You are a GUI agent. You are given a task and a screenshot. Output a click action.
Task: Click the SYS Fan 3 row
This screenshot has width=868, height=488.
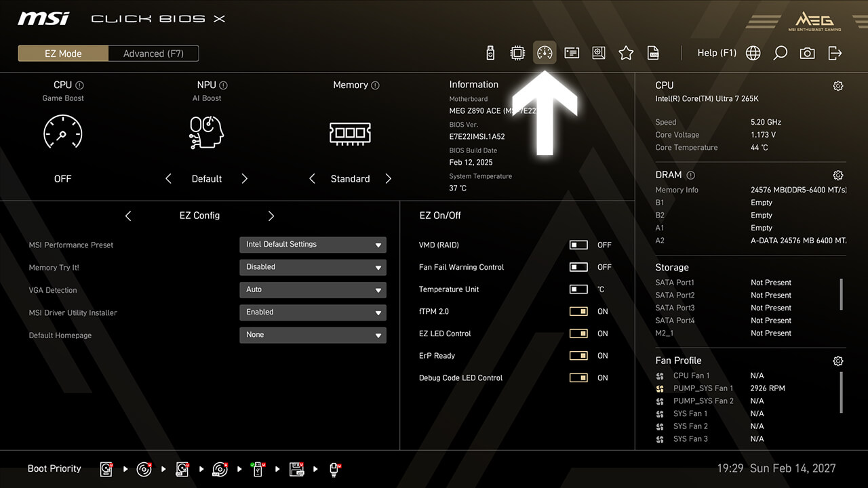[710, 439]
